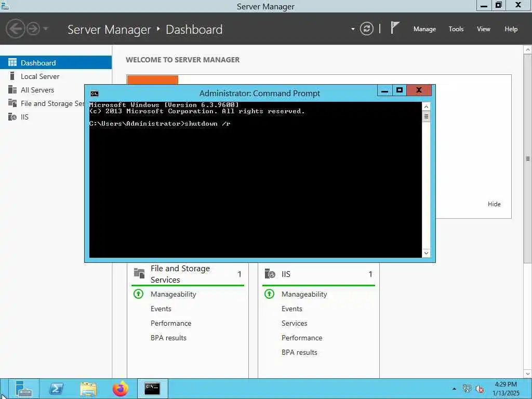This screenshot has height=399, width=532.
Task: Click the dashboard vertical scrollbar thumb
Action: click(x=528, y=158)
